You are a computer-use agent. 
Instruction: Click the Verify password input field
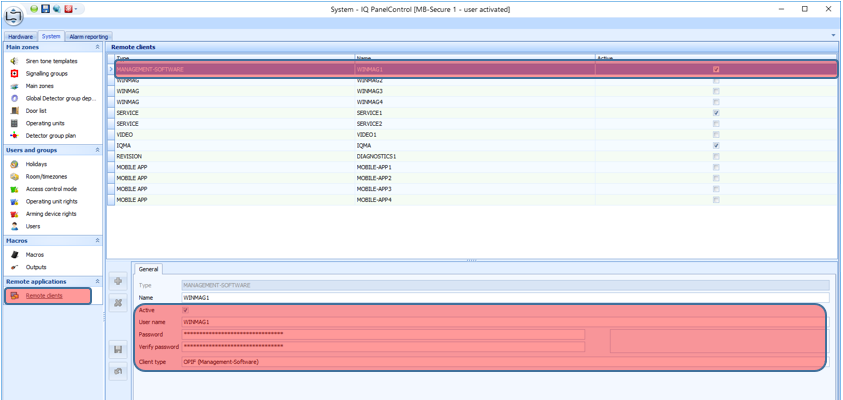click(x=383, y=347)
